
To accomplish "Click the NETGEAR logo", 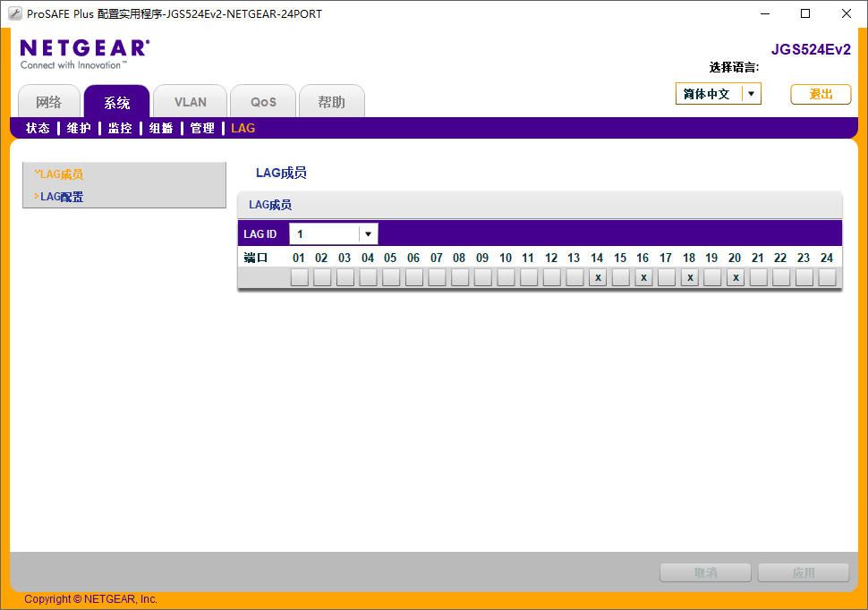I will [85, 54].
